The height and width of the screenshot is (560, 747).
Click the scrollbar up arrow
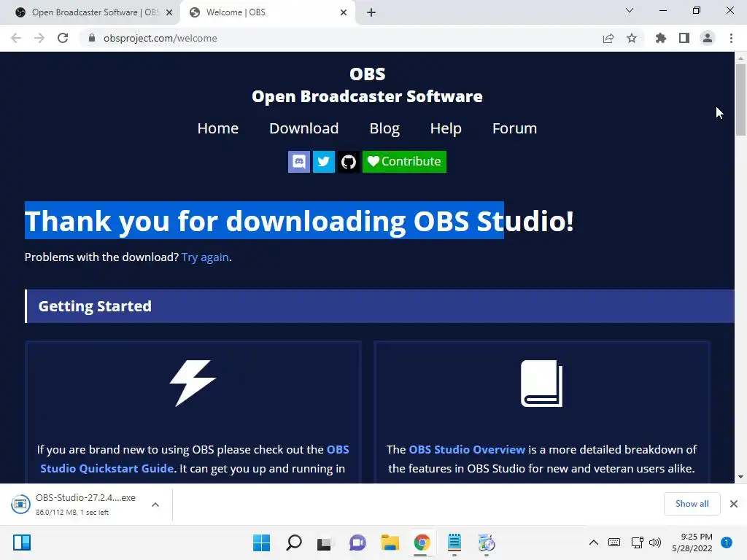click(740, 58)
